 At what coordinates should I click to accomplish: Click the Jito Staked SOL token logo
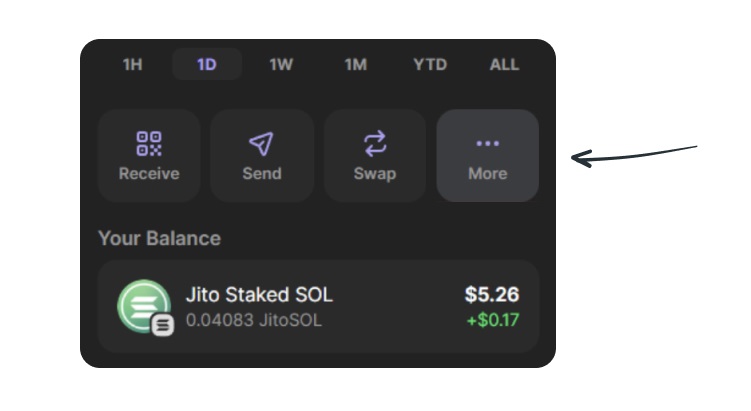point(144,306)
